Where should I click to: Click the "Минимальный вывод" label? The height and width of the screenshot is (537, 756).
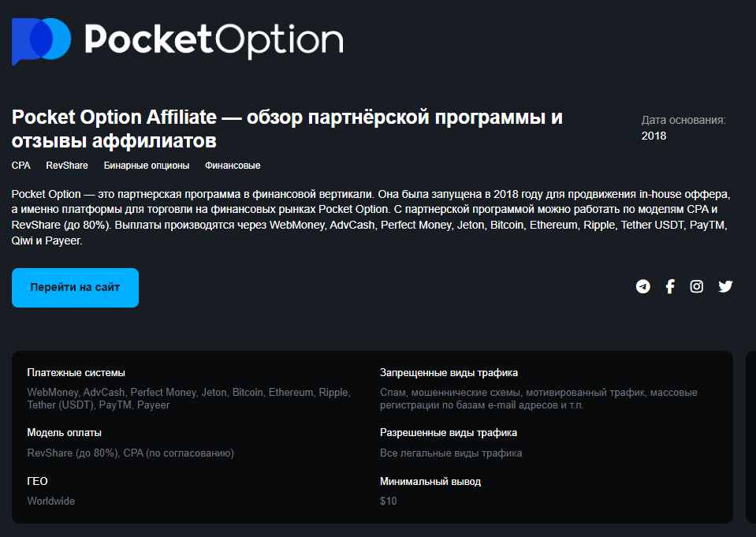pyautogui.click(x=430, y=481)
